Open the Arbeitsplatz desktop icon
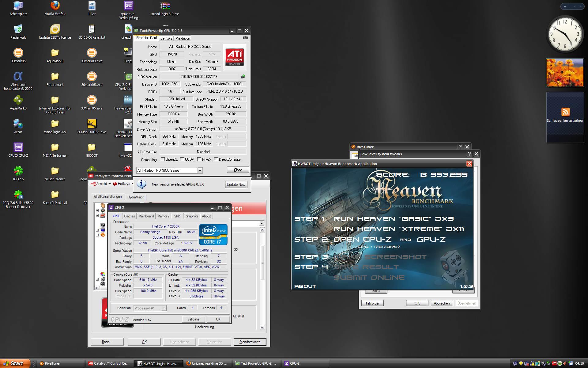Image resolution: width=588 pixels, height=368 pixels. tap(18, 8)
